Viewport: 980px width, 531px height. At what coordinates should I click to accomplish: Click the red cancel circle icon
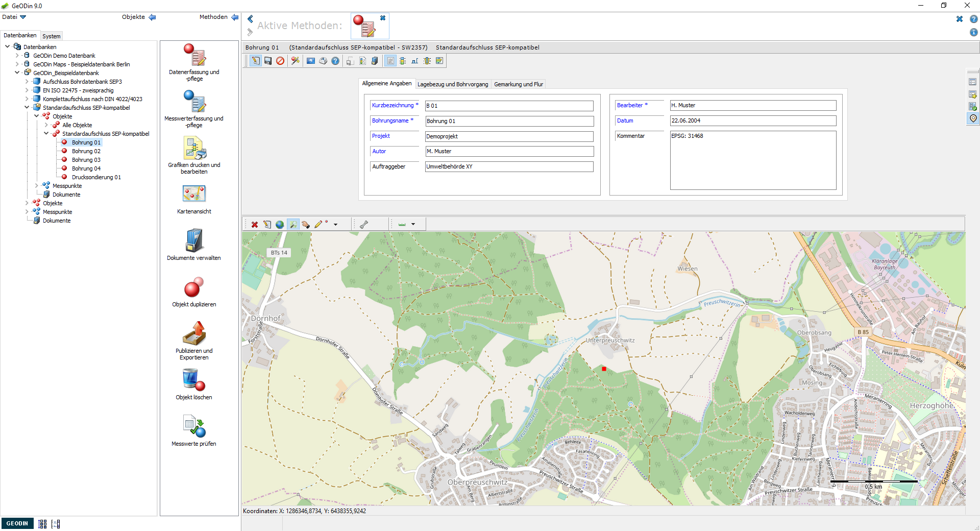coord(280,61)
